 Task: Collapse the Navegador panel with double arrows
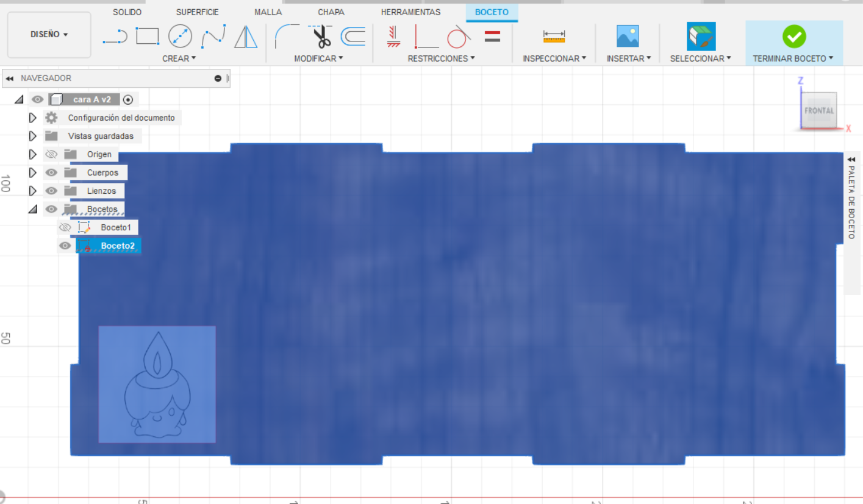point(9,79)
